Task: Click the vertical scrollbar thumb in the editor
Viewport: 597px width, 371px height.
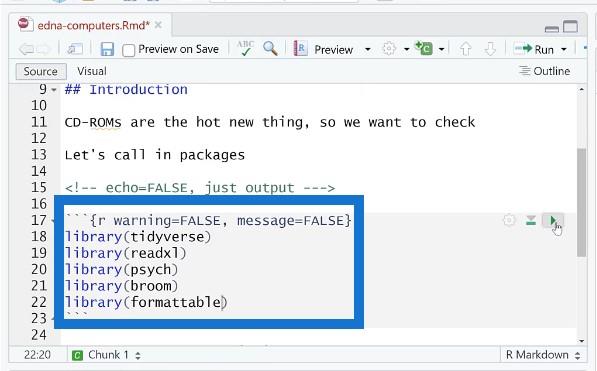Action: [x=581, y=202]
